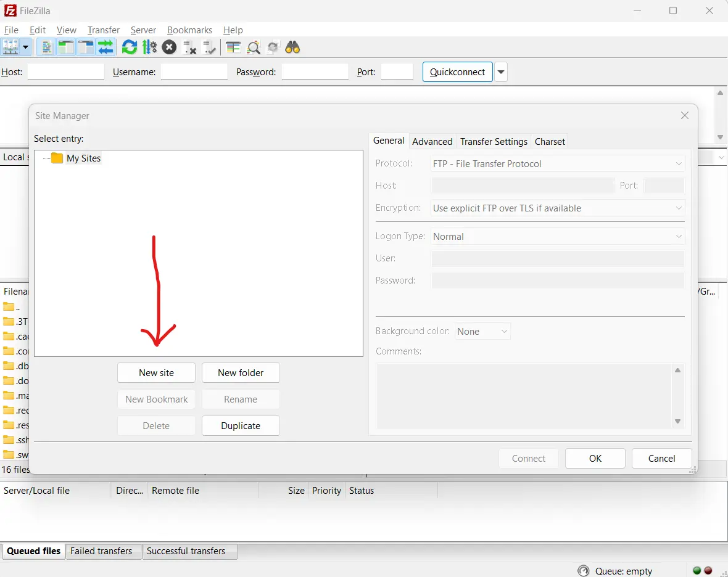Open the Encryption dropdown
This screenshot has height=577, width=728.
tap(558, 208)
